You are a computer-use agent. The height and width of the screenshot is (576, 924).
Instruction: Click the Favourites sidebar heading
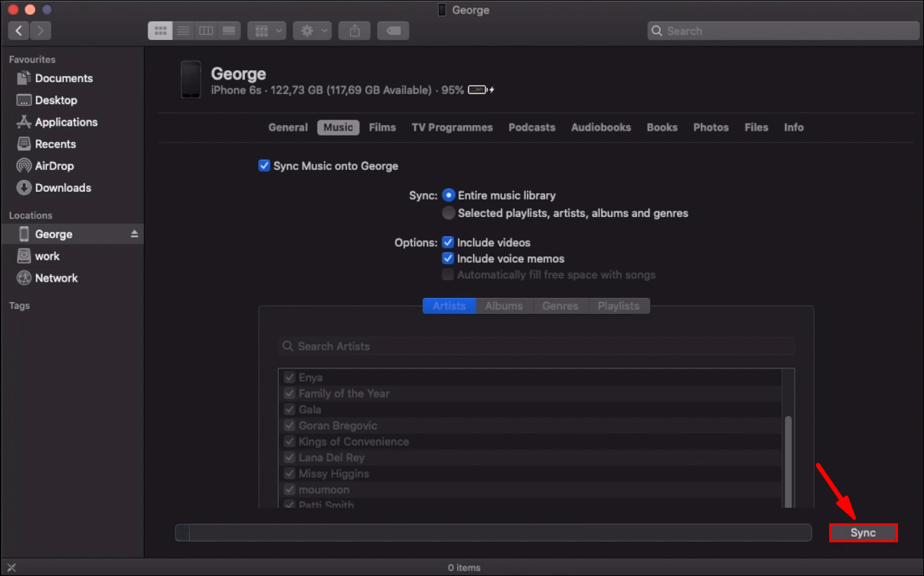tap(32, 60)
